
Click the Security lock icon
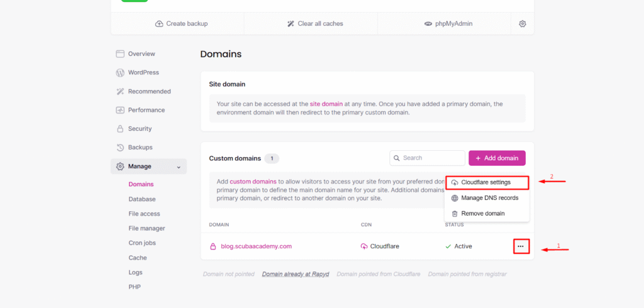(120, 129)
